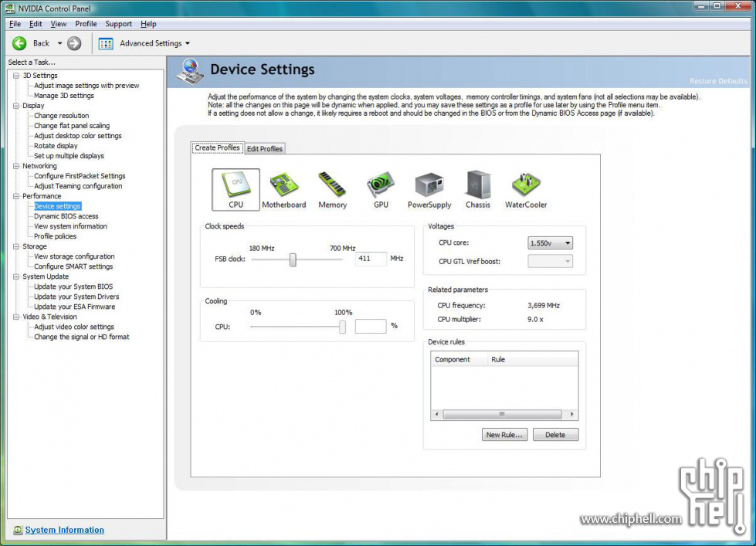Open Set up multiple displays
Viewport: 756px width, 546px height.
click(69, 156)
